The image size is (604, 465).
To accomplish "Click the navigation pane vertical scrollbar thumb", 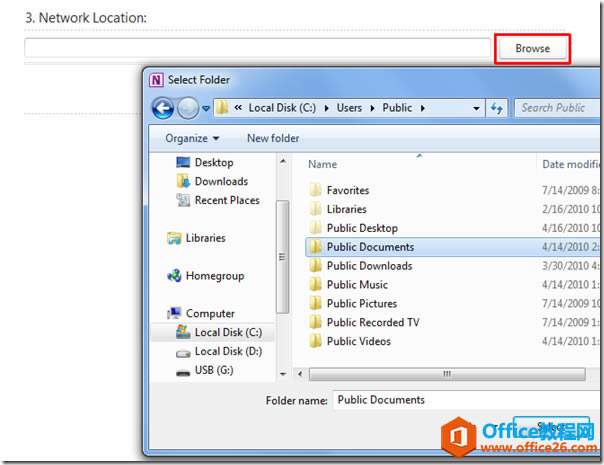I will 282,257.
